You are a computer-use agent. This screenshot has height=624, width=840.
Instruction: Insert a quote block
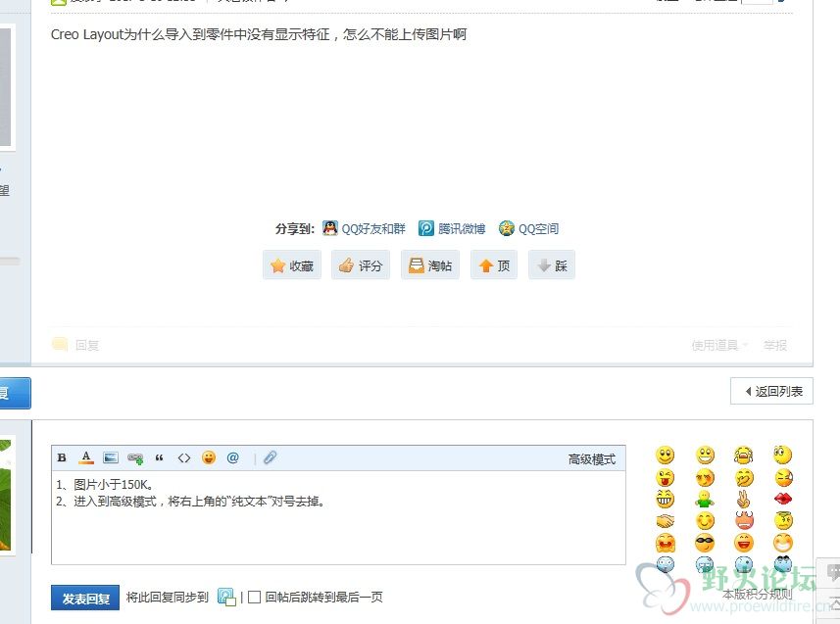point(159,457)
